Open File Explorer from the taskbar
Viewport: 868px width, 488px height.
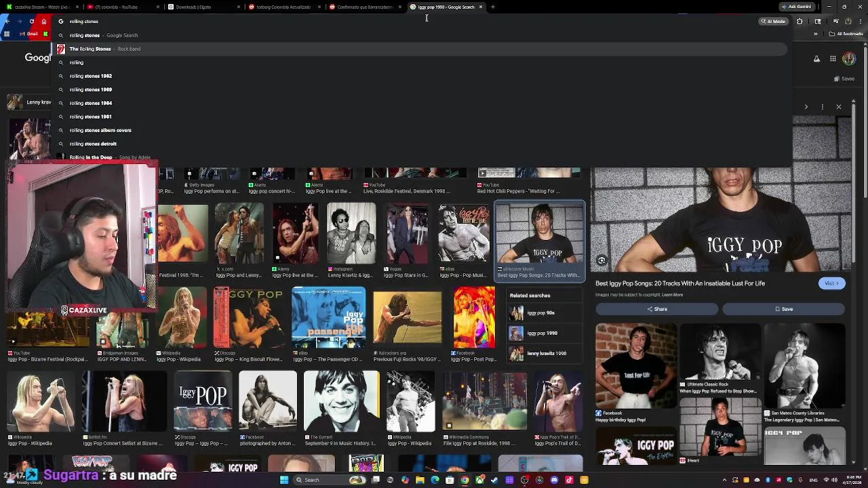pyautogui.click(x=420, y=480)
